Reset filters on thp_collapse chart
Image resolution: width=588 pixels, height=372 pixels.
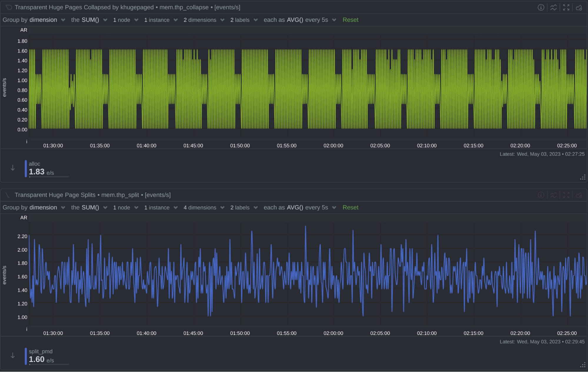[350, 20]
